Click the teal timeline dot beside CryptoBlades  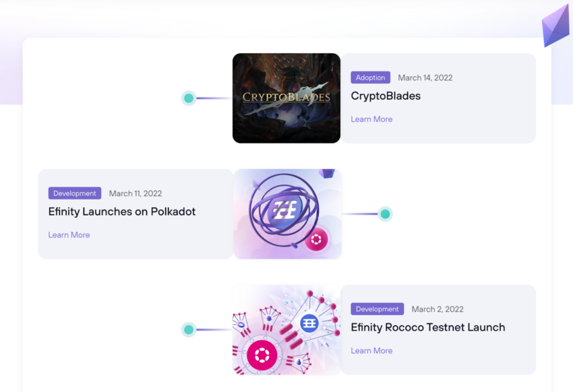[x=189, y=98]
